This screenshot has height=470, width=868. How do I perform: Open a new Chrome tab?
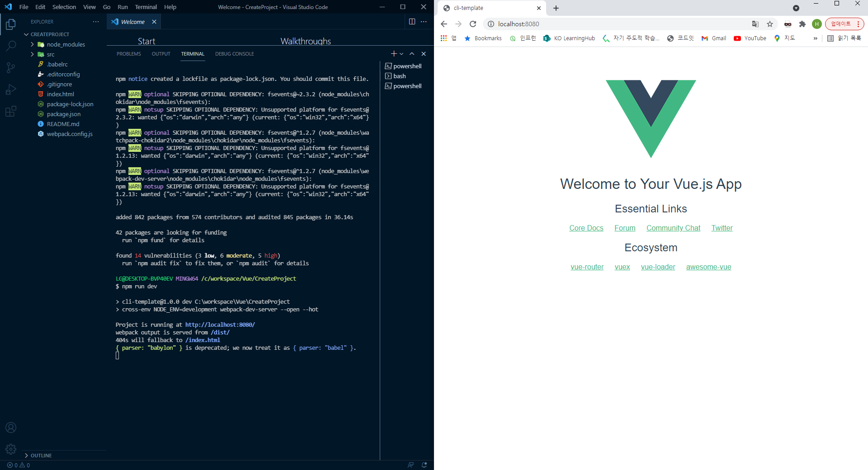pos(556,8)
